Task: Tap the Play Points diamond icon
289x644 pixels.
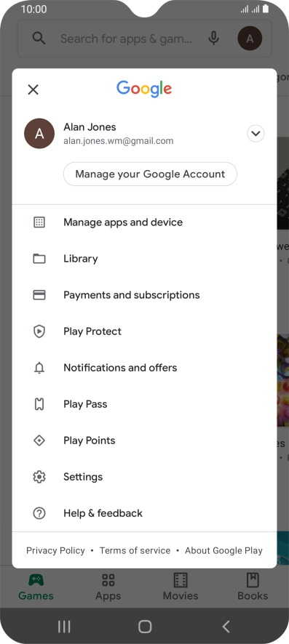Action: pyautogui.click(x=39, y=440)
